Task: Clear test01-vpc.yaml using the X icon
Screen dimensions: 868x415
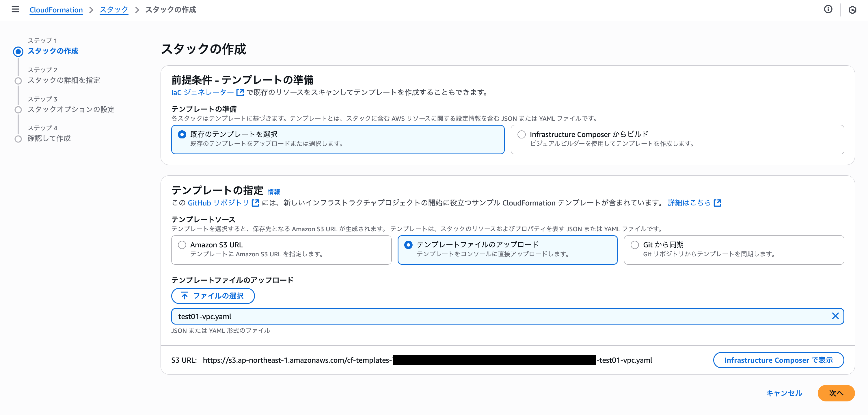Action: (x=835, y=316)
